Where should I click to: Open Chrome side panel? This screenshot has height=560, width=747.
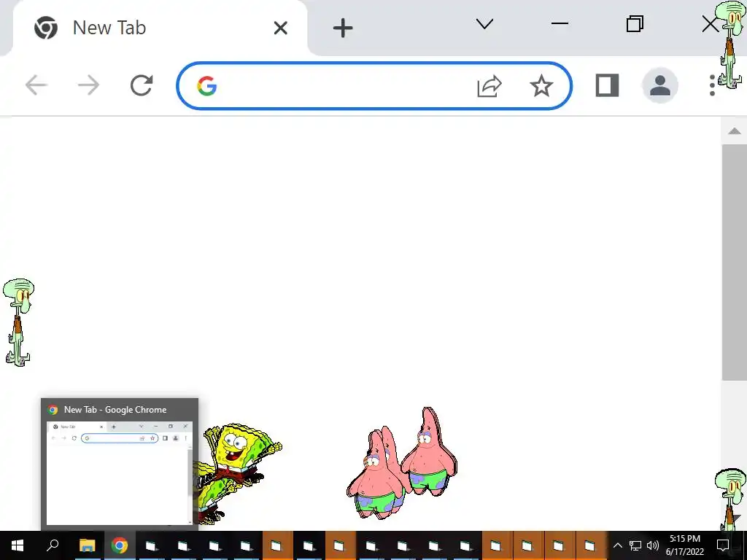tap(608, 86)
